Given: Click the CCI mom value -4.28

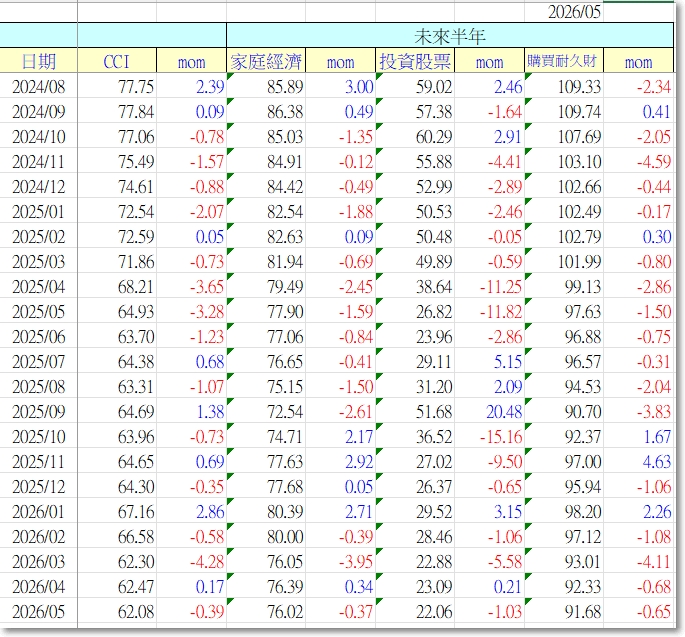Looking at the screenshot, I should coord(191,561).
